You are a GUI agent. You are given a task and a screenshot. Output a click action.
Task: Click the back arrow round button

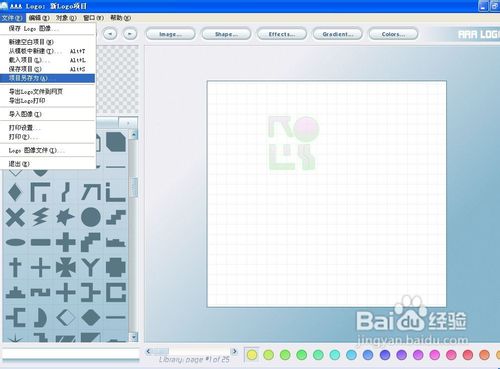pyautogui.click(x=110, y=34)
